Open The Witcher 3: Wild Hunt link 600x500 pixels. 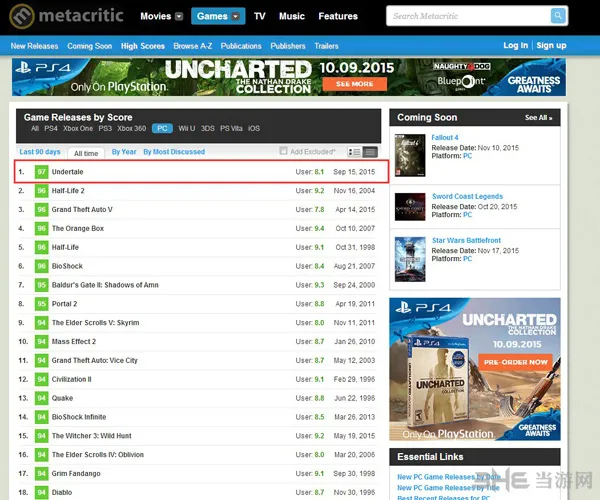tap(92, 436)
